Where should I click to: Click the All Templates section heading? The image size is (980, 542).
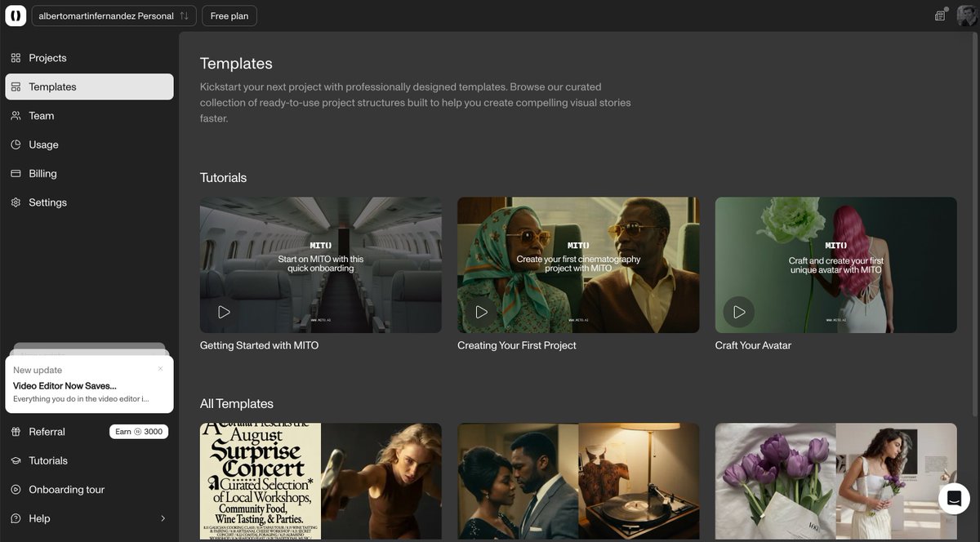click(x=237, y=403)
